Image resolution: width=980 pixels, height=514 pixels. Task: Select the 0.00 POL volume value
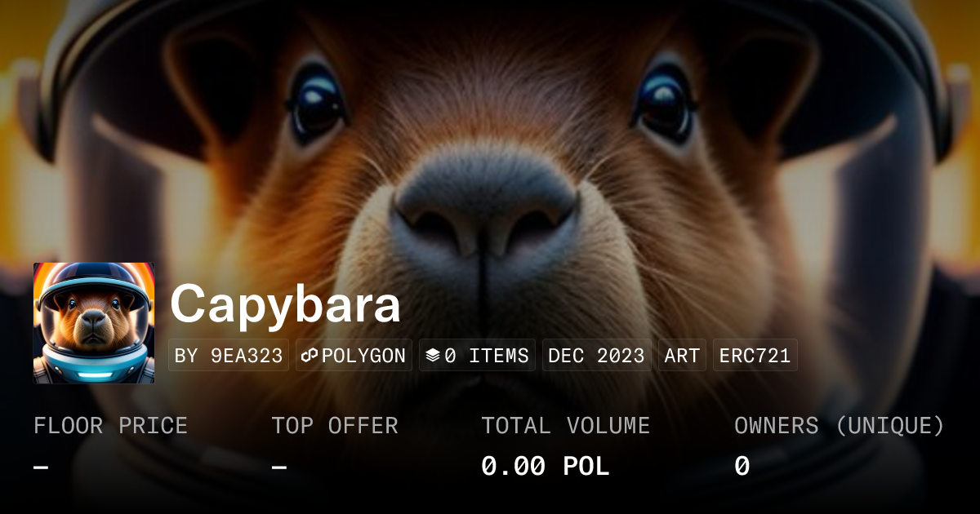click(x=546, y=467)
